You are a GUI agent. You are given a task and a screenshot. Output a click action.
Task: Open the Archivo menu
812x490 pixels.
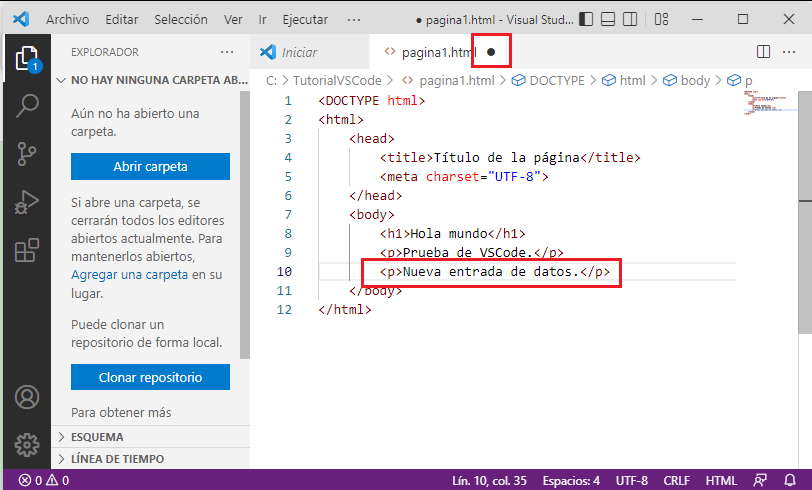(x=67, y=19)
